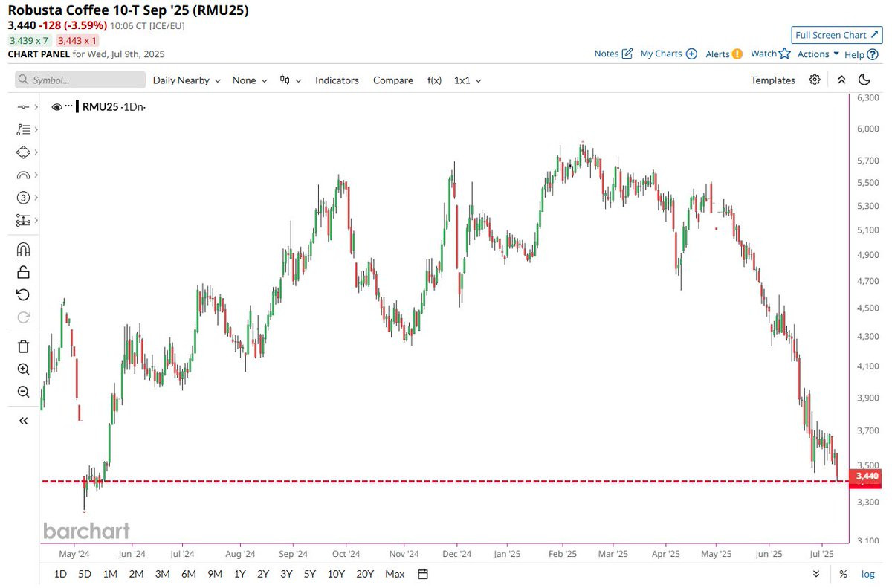Screen dimensions: 892x588
Task: Select the line drawing tool icon
Action: point(22,107)
